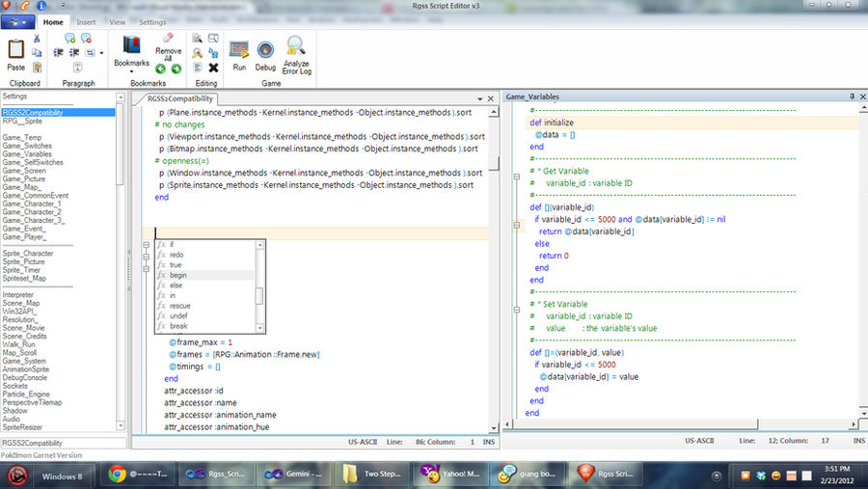Click the script list vertical scrollbar

[121, 262]
